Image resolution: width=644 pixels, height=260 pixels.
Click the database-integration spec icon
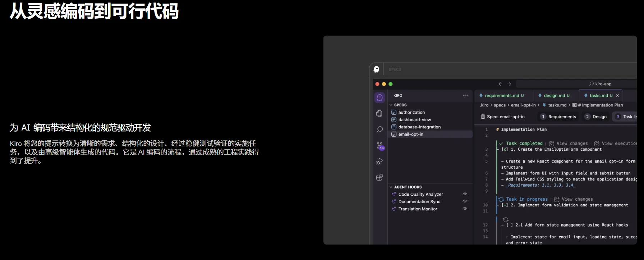tap(394, 127)
